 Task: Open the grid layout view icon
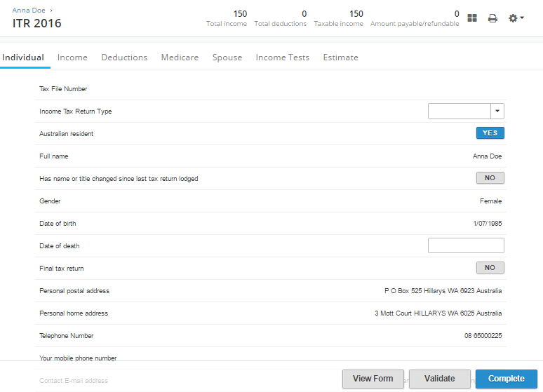pyautogui.click(x=472, y=18)
